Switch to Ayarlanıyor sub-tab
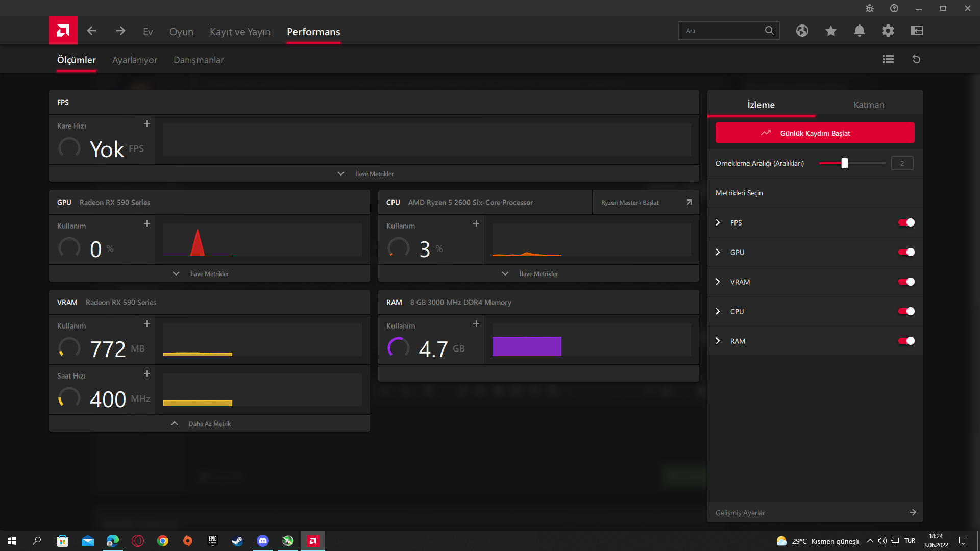 pyautogui.click(x=135, y=60)
